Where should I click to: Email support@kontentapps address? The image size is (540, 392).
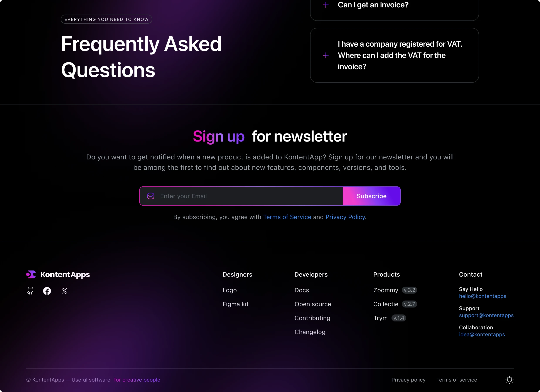(486, 315)
